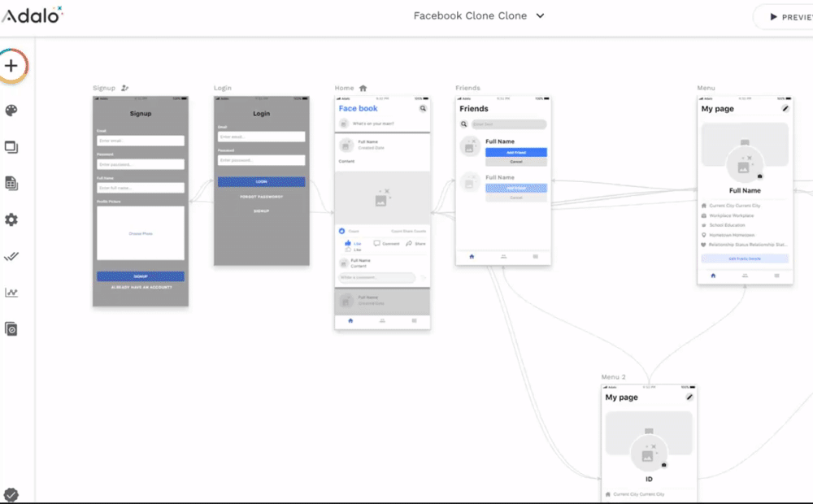The width and height of the screenshot is (813, 504).
Task: Click the camera icon on Menu 2 profile picture
Action: point(663,465)
